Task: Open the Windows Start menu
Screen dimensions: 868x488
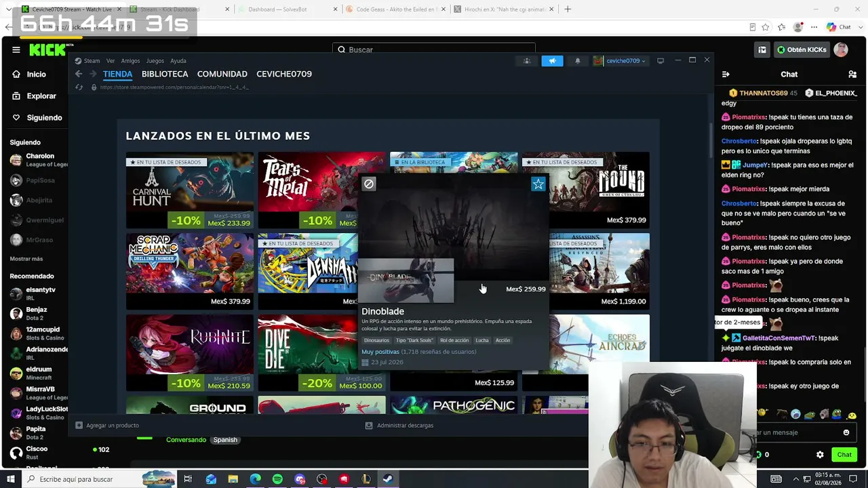Action: click(x=10, y=479)
